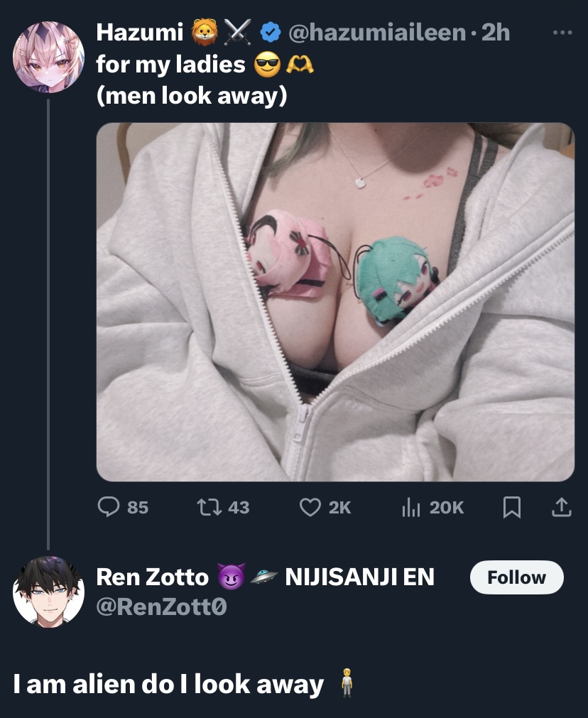Open Ren Zotto's profile avatar

[x=48, y=592]
